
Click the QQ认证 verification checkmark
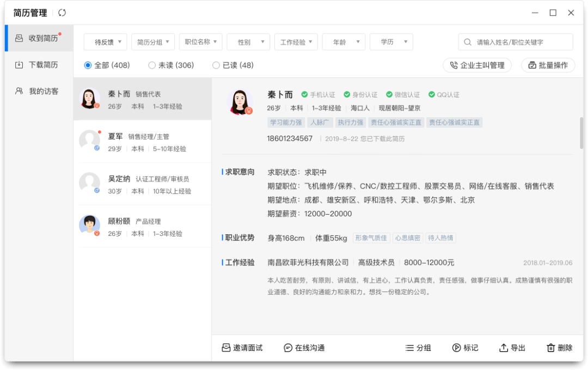click(x=432, y=95)
